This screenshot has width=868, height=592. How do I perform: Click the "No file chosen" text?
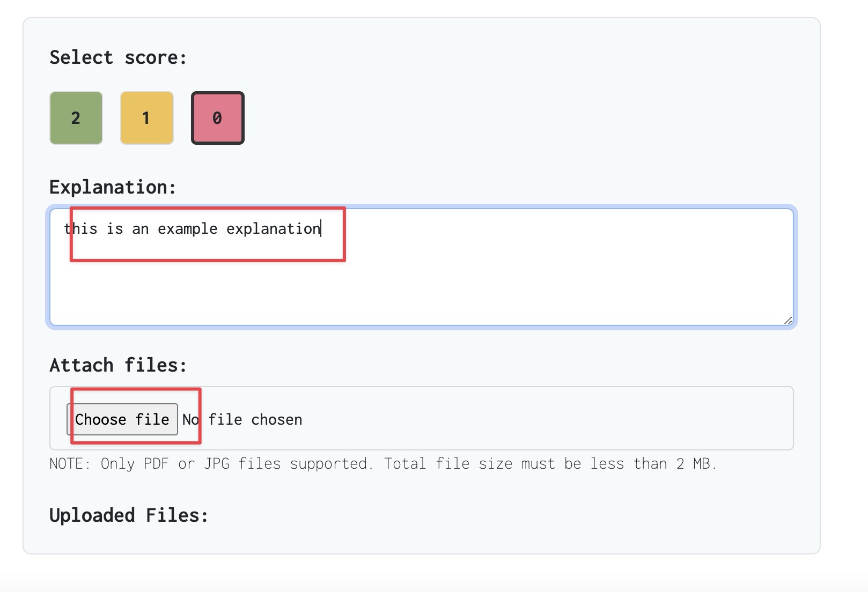(242, 419)
